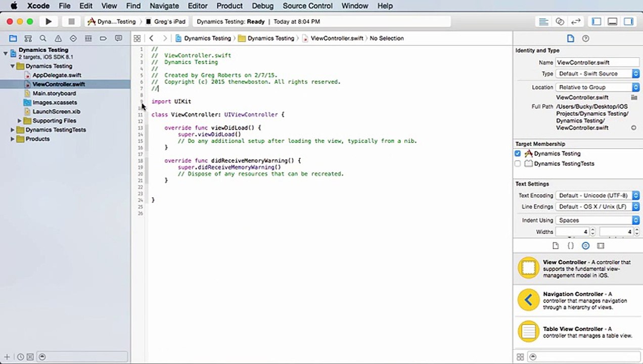Viewport: 643px width, 364px height.
Task: Open the Navigate menu
Action: [164, 6]
